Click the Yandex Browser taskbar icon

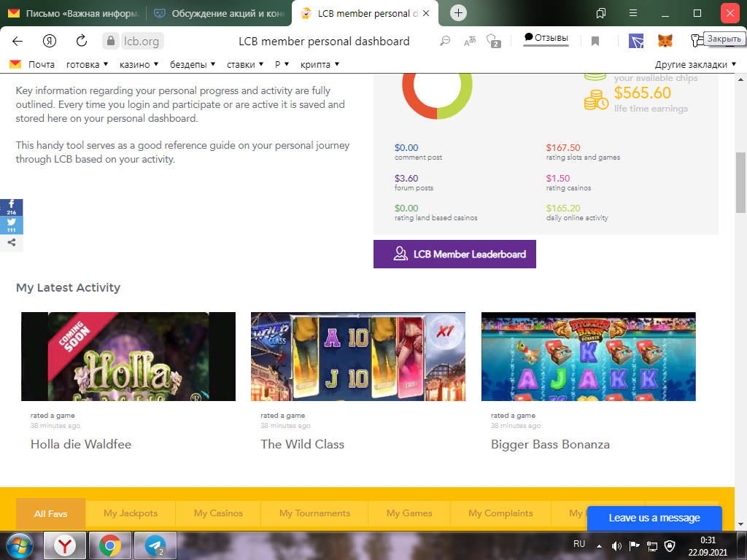coord(65,545)
